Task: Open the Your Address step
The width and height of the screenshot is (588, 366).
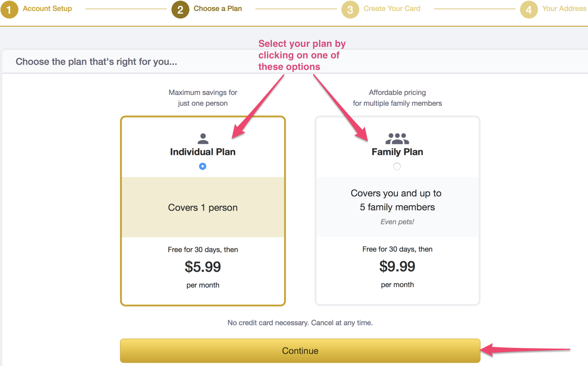Action: click(x=564, y=9)
